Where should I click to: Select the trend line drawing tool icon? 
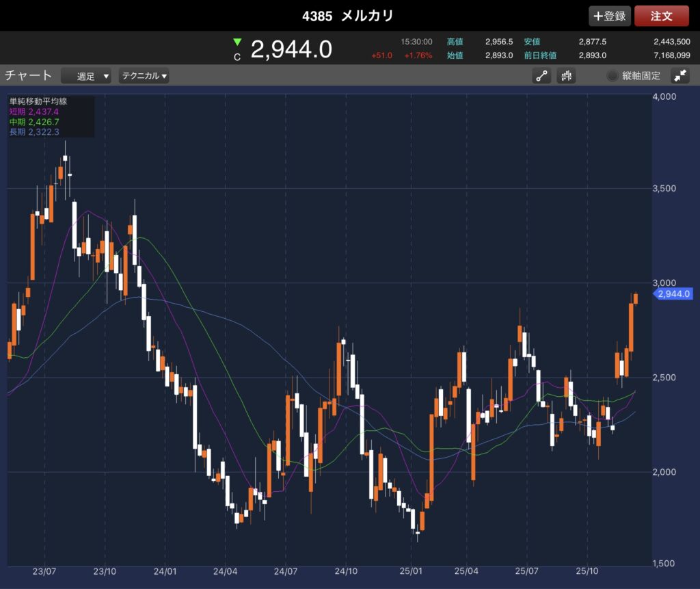541,76
